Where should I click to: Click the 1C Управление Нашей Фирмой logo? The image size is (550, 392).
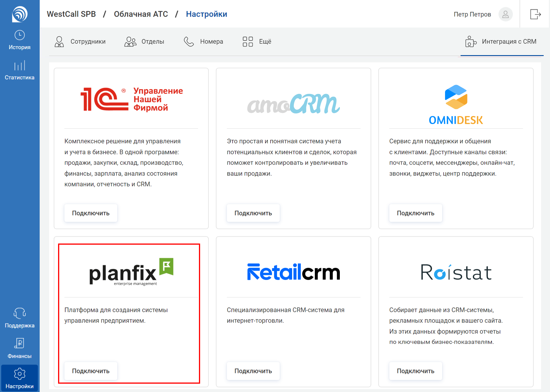click(x=132, y=99)
